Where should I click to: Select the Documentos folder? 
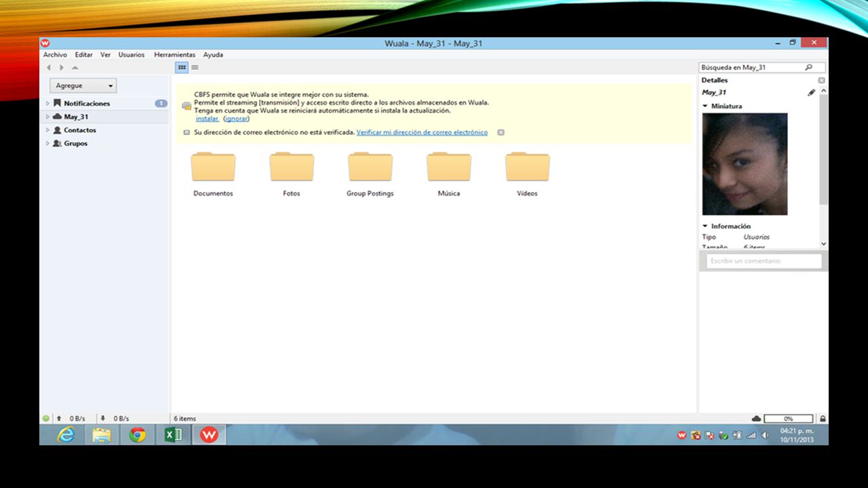click(213, 175)
